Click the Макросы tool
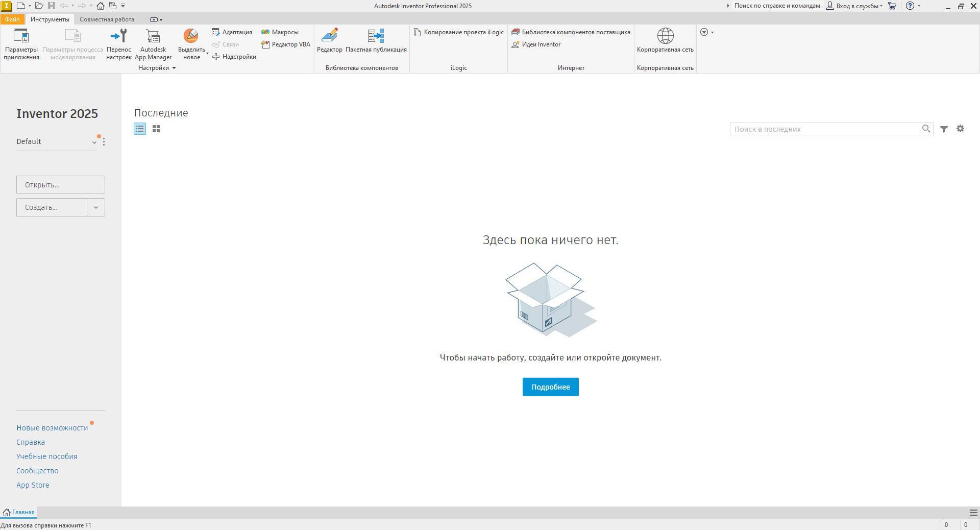 tap(280, 32)
